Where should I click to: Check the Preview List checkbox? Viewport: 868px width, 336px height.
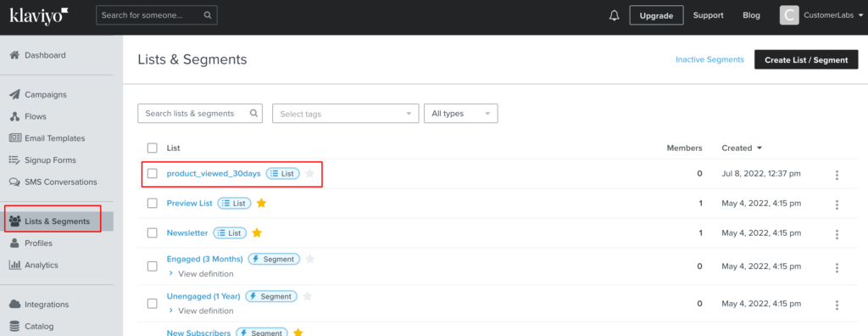tap(153, 203)
